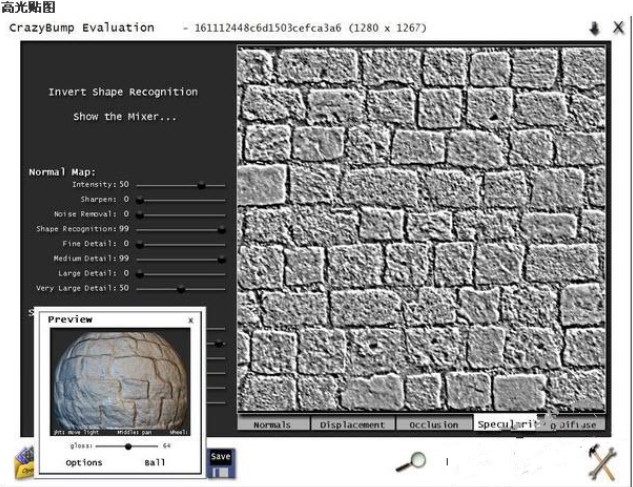Open Options in the Preview window
This screenshot has width=633, height=487.
click(84, 462)
